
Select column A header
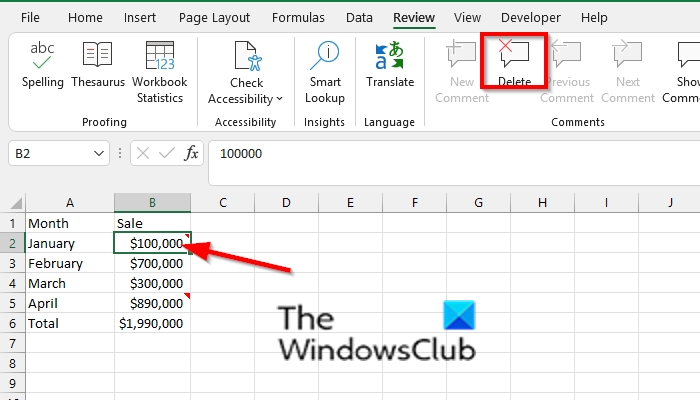tap(70, 203)
